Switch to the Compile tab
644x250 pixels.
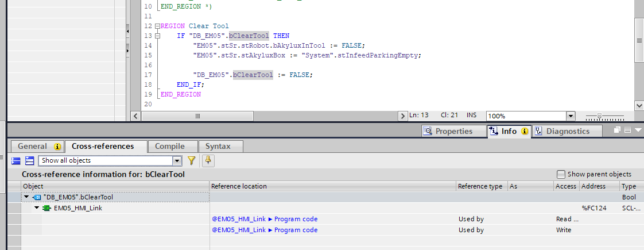pyautogui.click(x=169, y=147)
